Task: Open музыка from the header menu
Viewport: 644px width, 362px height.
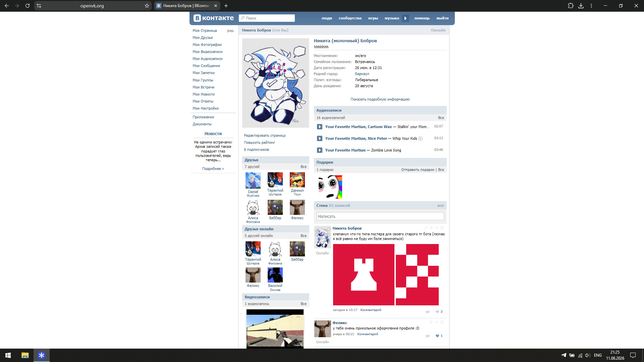Action: (x=392, y=18)
